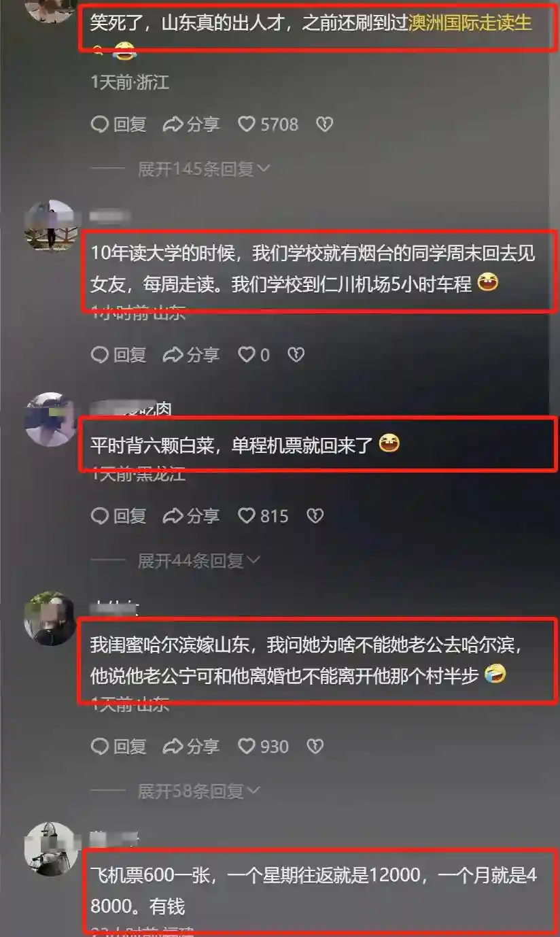Open the avatar of the 仁川机场 commenter

[51, 226]
